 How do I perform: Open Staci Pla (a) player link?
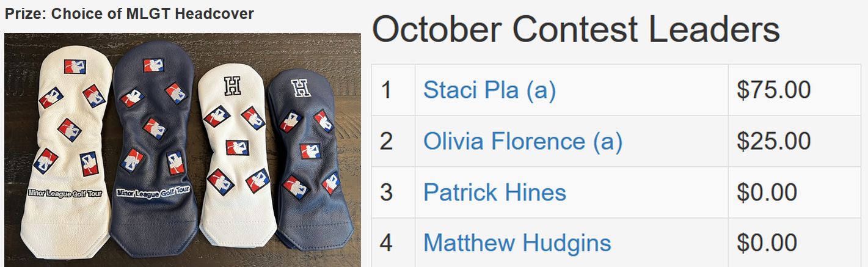point(489,90)
